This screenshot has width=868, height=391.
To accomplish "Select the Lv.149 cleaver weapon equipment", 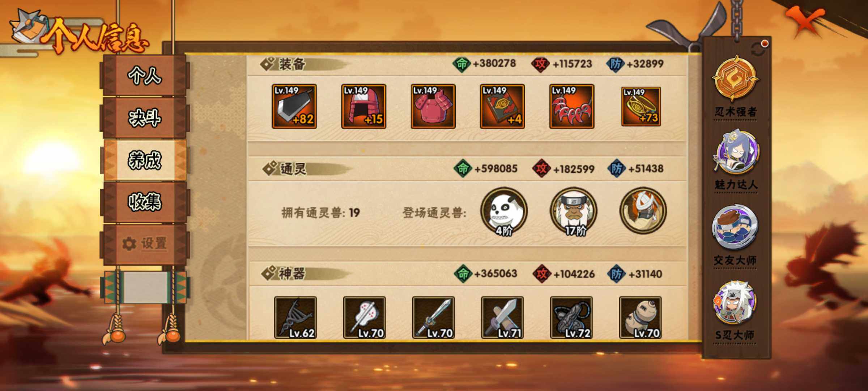I will (x=294, y=106).
